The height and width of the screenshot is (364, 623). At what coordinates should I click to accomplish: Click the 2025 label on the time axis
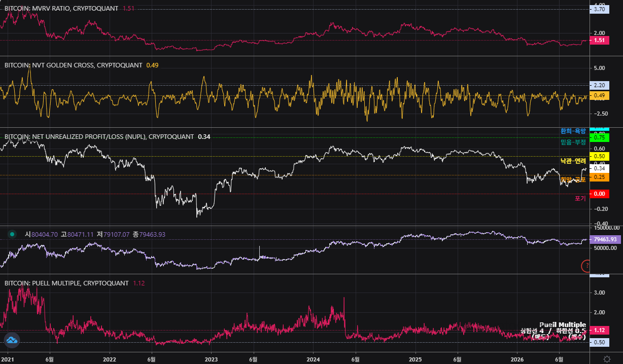point(415,359)
